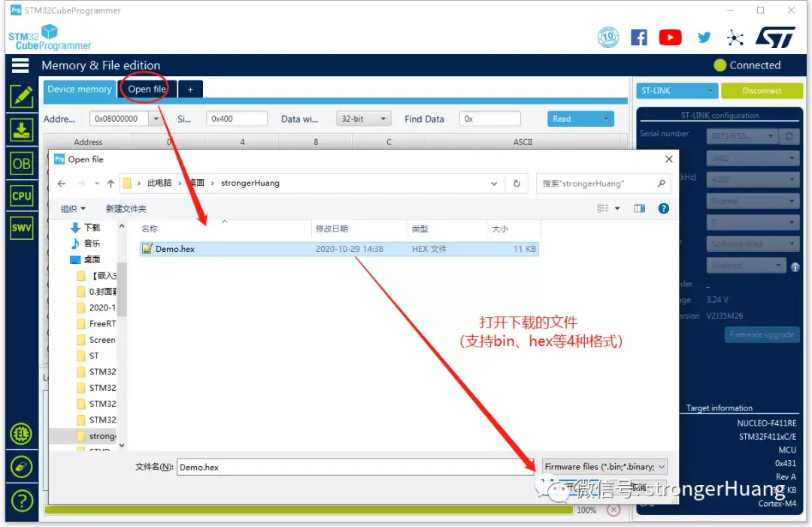Viewport: 812px width, 527px height.
Task: Open the CPU panel icon
Action: point(21,196)
